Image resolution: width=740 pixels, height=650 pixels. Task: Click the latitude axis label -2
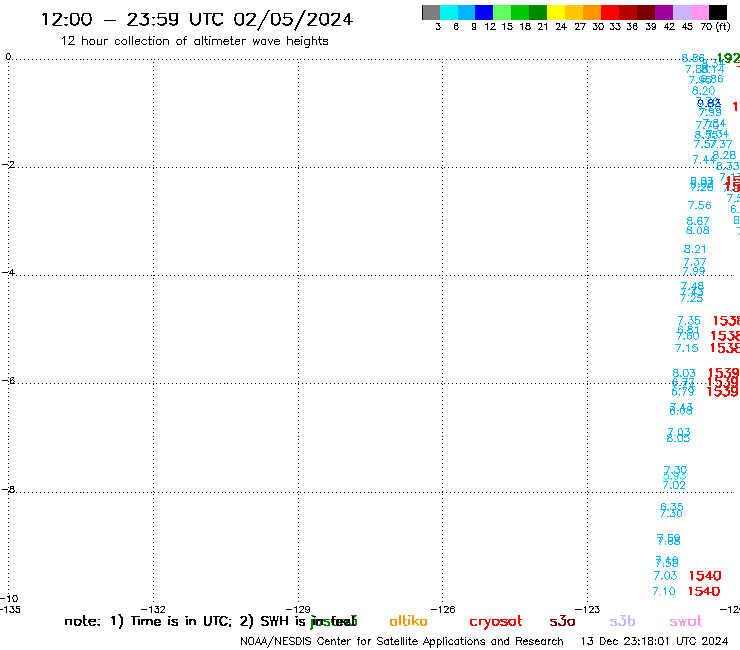tap(8, 165)
